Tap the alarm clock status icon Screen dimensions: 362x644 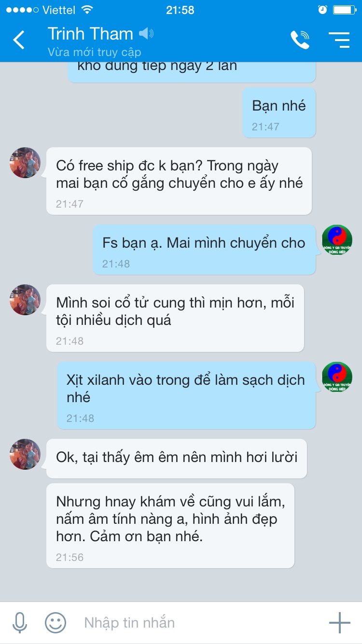[x=323, y=10]
